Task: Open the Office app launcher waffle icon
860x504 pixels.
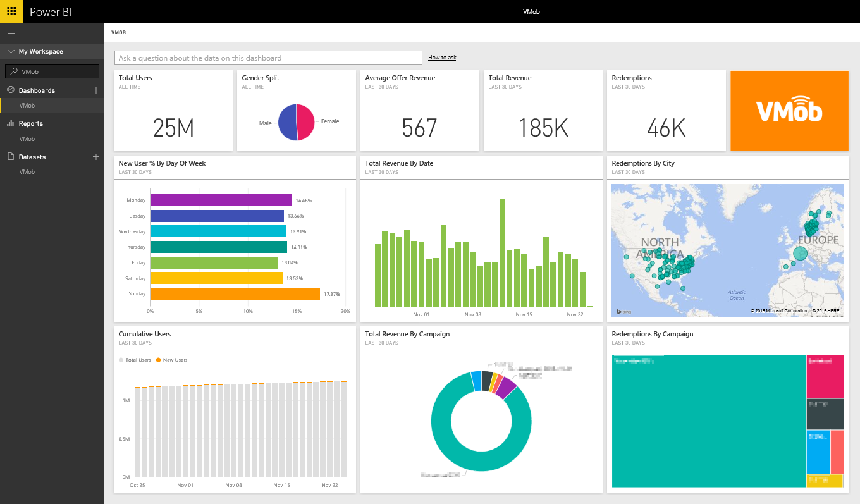Action: [11, 11]
